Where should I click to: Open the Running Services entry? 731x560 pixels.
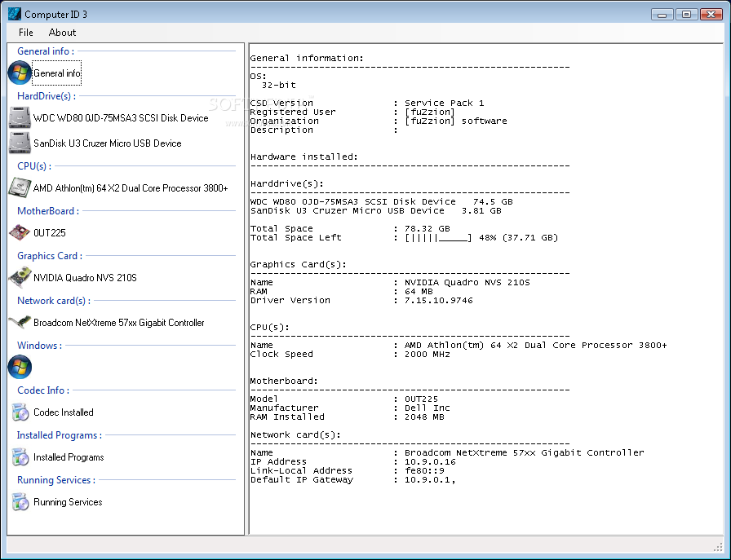[x=68, y=502]
